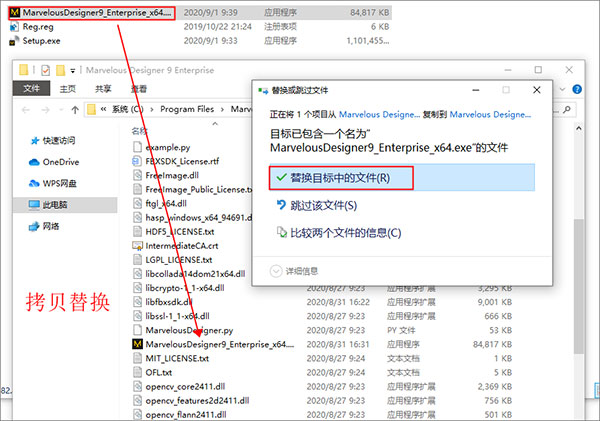Select IntermediateCA.crt file
The image size is (600, 421).
tap(182, 246)
